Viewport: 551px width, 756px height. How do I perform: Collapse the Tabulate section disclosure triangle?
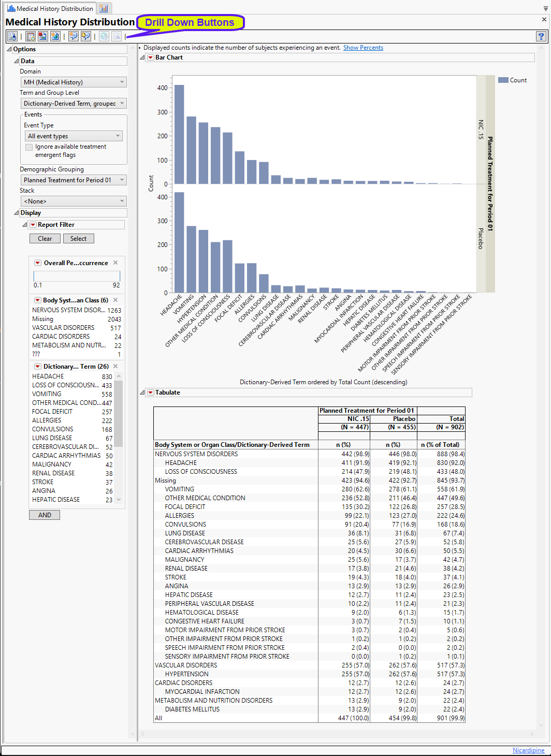pos(142,392)
